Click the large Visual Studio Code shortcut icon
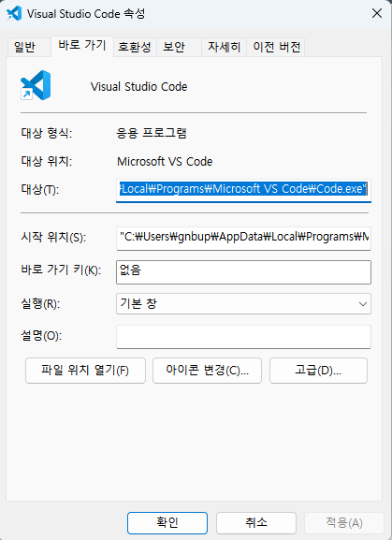The height and width of the screenshot is (540, 392). point(36,85)
